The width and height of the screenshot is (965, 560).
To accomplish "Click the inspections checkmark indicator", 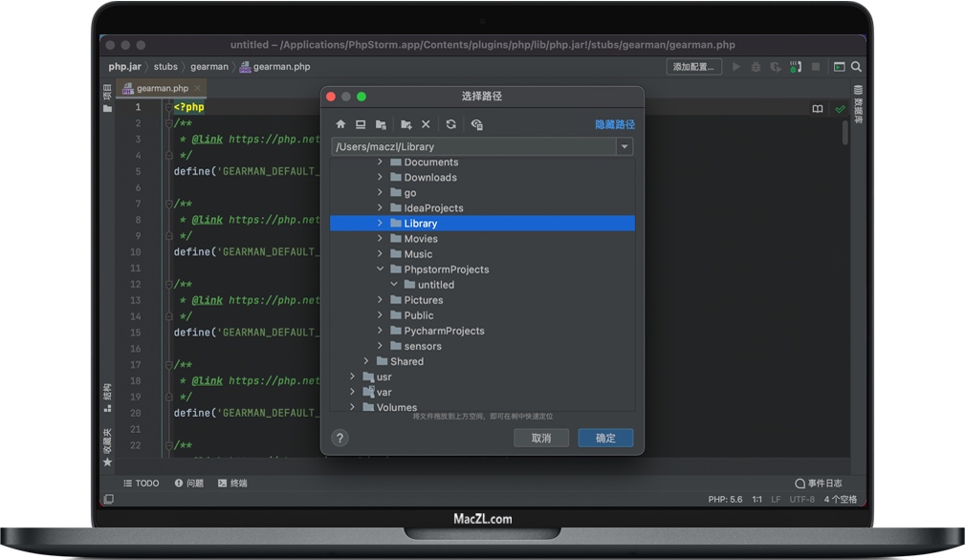I will [x=841, y=109].
